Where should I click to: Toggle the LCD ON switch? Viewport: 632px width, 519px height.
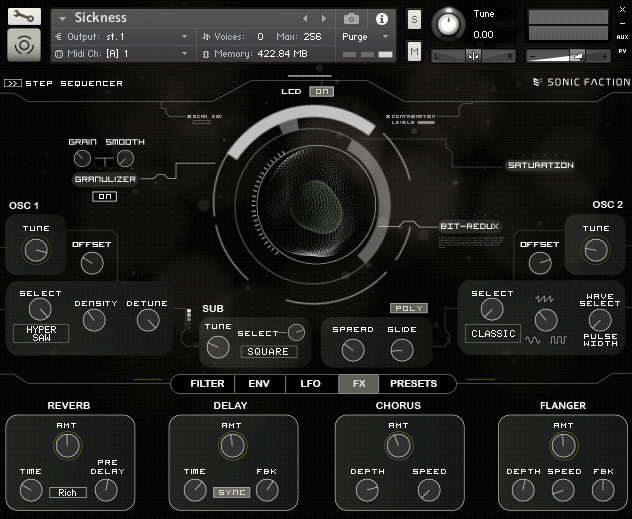pos(321,91)
